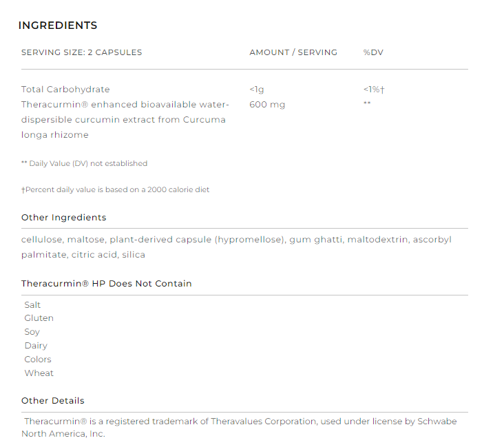This screenshot has width=504, height=447.
Task: Click the Theracurmin curcumin extract description
Action: pyautogui.click(x=124, y=119)
